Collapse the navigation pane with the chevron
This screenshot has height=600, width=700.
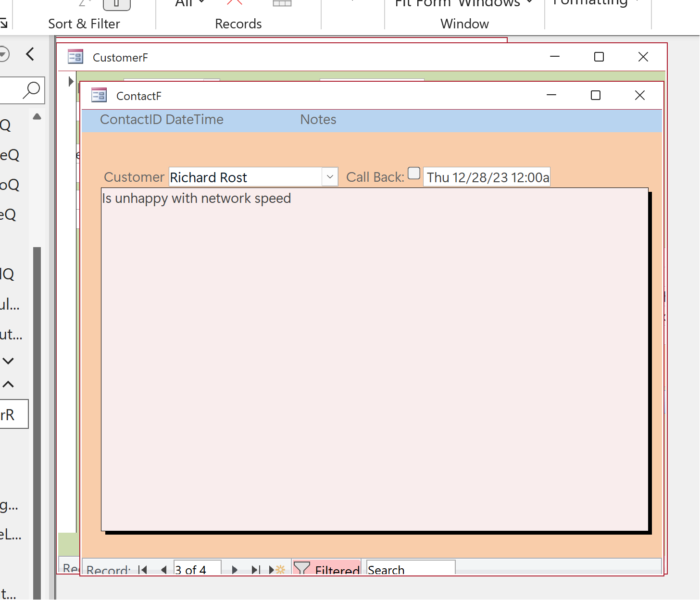point(30,54)
